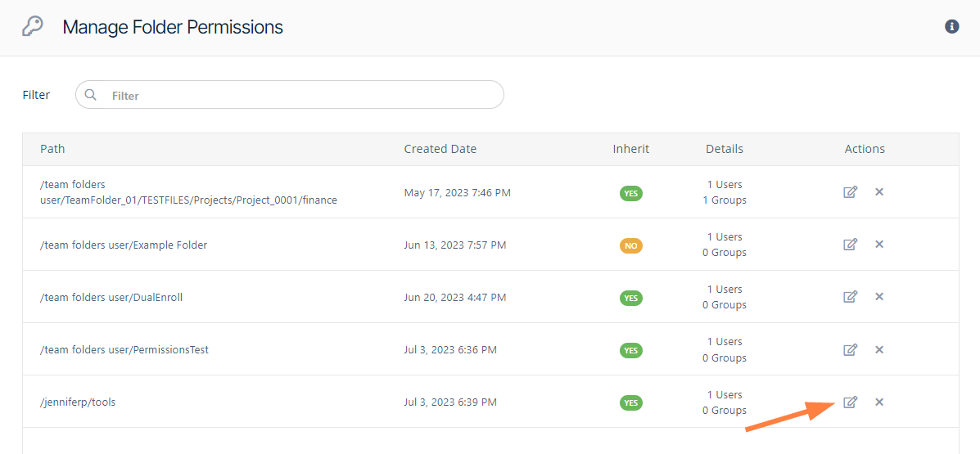Screen dimensions: 980x454
Task: Delete the finance folder permission entry
Action: click(879, 192)
